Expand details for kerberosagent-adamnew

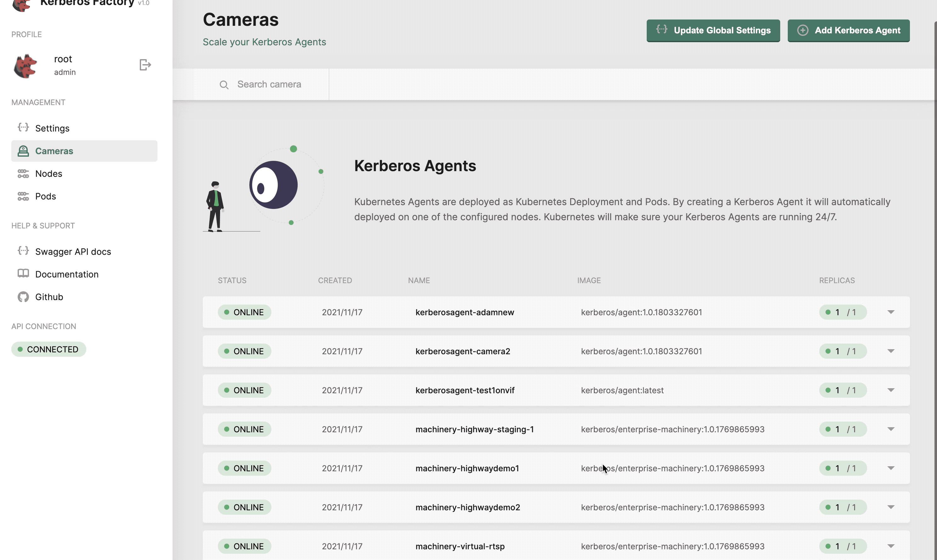[891, 312]
